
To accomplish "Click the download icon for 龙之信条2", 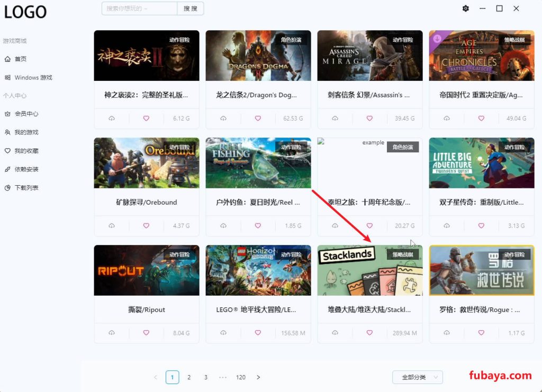I will pyautogui.click(x=223, y=118).
